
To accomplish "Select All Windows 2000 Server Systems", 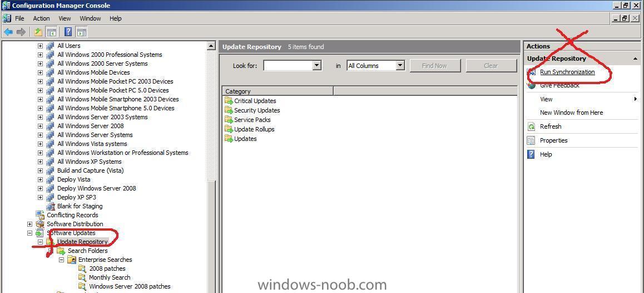I will (102, 64).
